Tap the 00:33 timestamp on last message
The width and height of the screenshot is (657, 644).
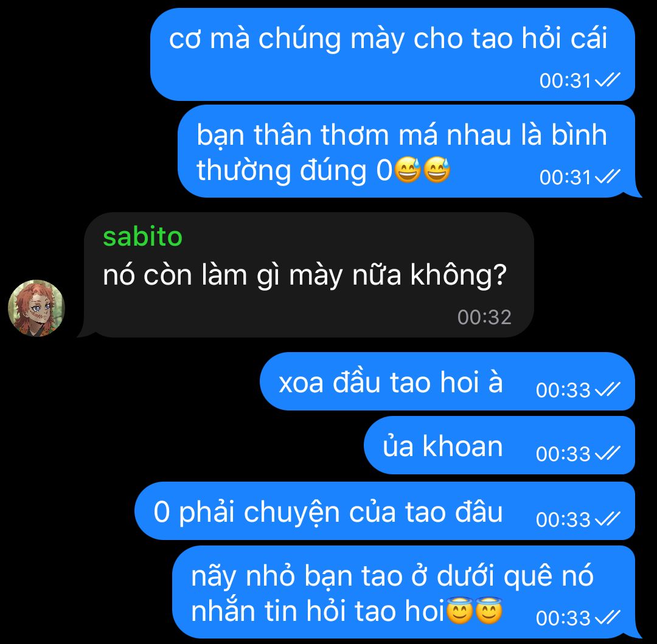[x=563, y=618]
